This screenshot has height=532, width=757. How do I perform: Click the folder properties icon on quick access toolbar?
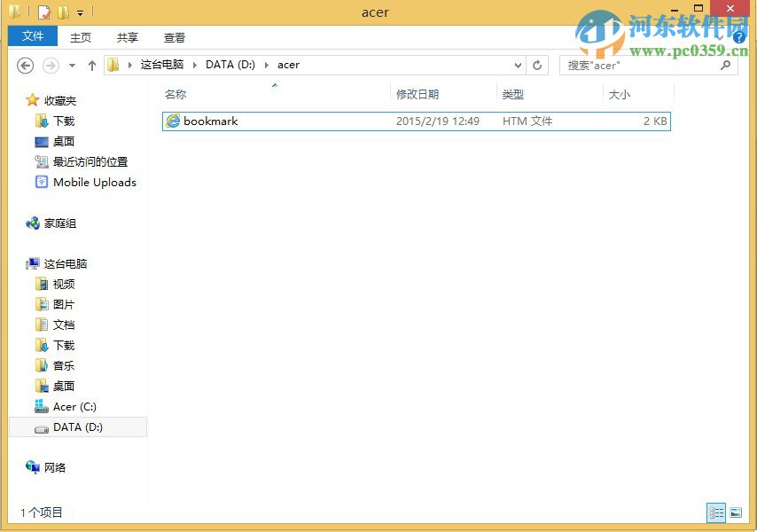pyautogui.click(x=42, y=12)
